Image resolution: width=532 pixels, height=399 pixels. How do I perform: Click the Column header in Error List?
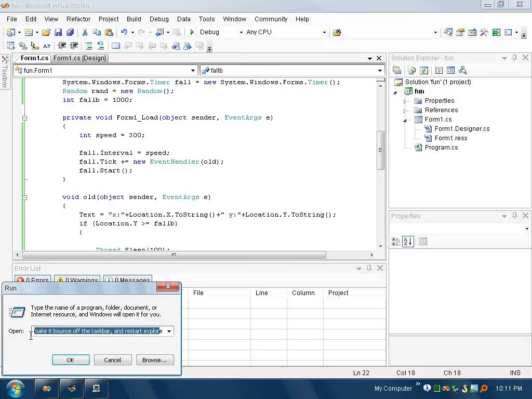(x=304, y=293)
